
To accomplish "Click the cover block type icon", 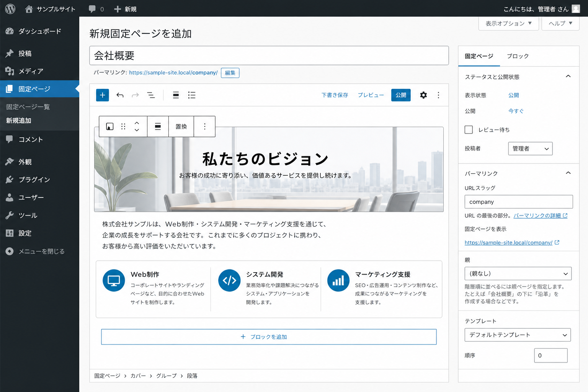I will point(110,126).
